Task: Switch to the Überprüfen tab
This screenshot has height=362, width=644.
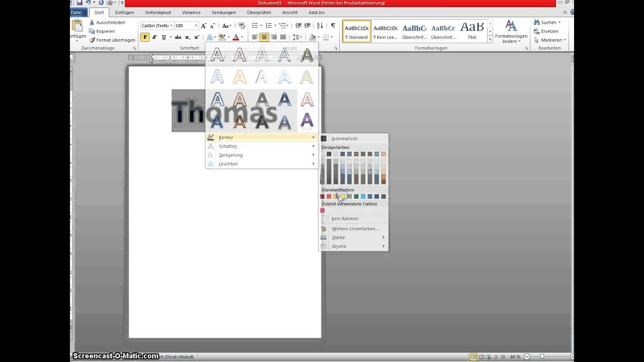Action: pos(259,12)
